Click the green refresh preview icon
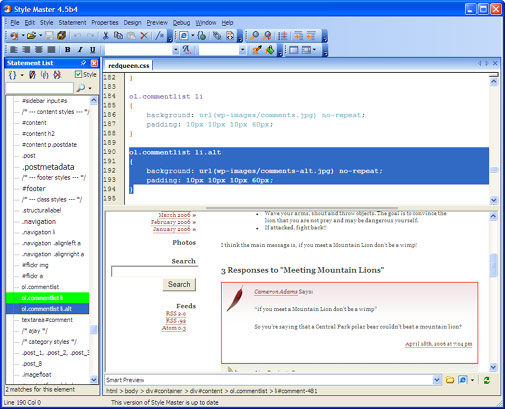Image resolution: width=505 pixels, height=409 pixels. tap(487, 380)
